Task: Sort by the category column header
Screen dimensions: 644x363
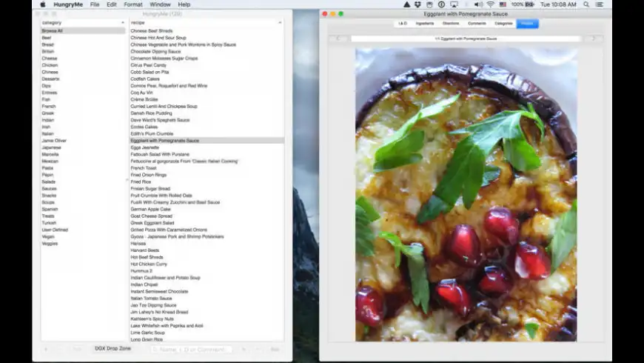Action: pos(84,23)
